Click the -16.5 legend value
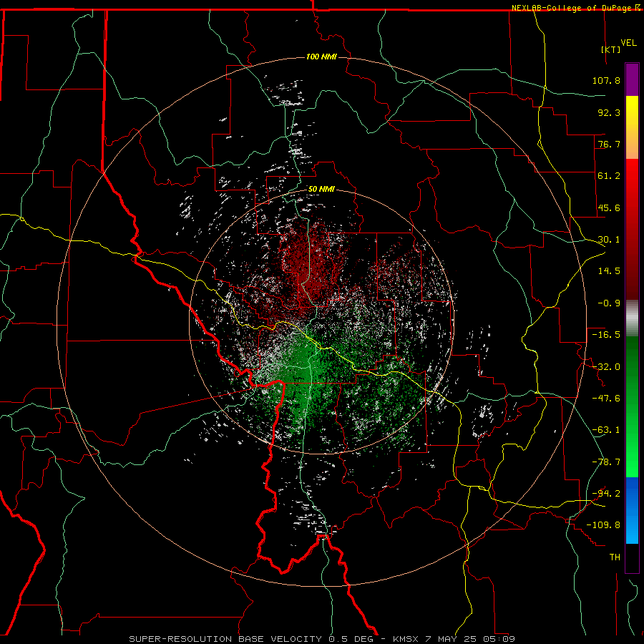Viewport: 644px width, 644px height. [606, 334]
